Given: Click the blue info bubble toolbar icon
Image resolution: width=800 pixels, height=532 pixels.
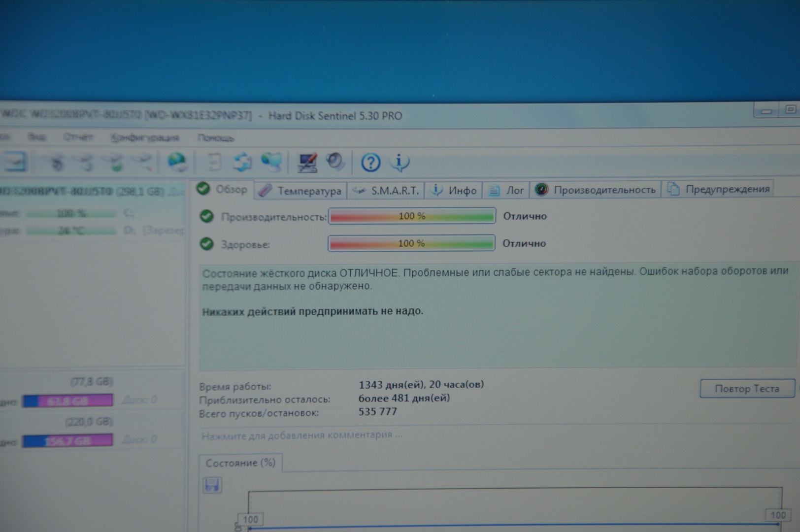Looking at the screenshot, I should pos(400,162).
